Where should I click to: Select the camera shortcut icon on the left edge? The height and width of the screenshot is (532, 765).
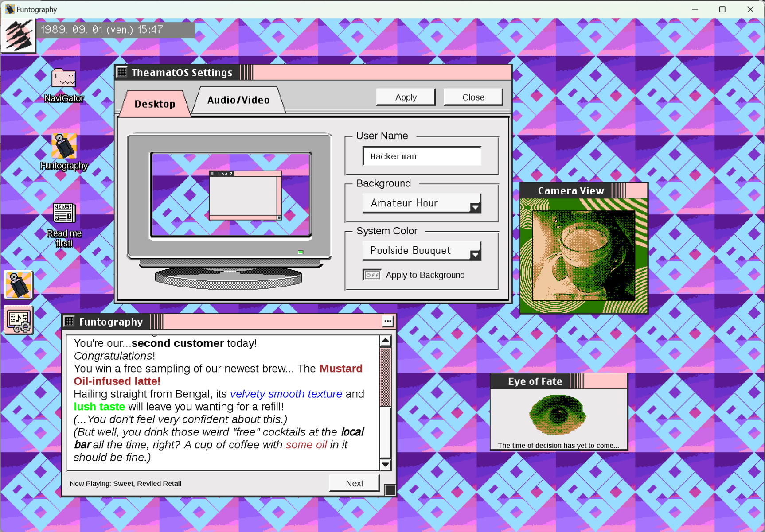pyautogui.click(x=19, y=284)
